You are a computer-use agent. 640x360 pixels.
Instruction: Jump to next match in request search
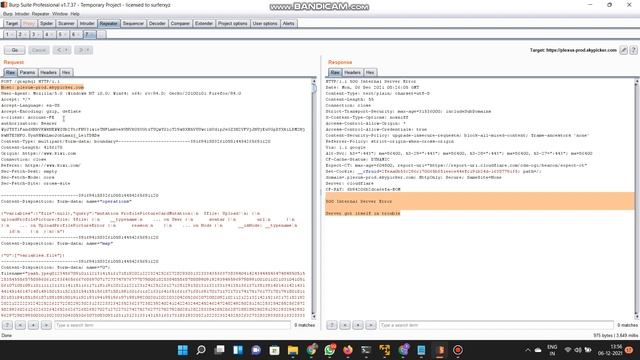[x=46, y=325]
